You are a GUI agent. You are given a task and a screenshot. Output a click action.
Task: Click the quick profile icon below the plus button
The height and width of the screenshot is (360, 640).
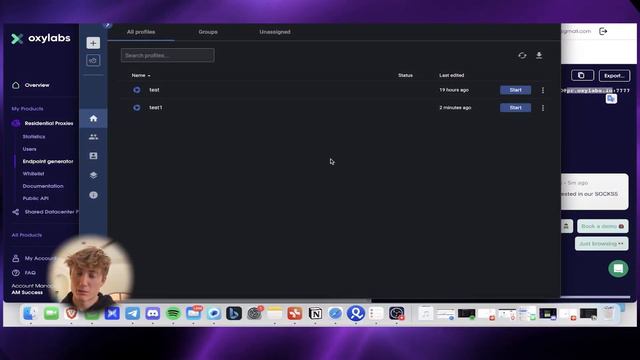click(93, 60)
